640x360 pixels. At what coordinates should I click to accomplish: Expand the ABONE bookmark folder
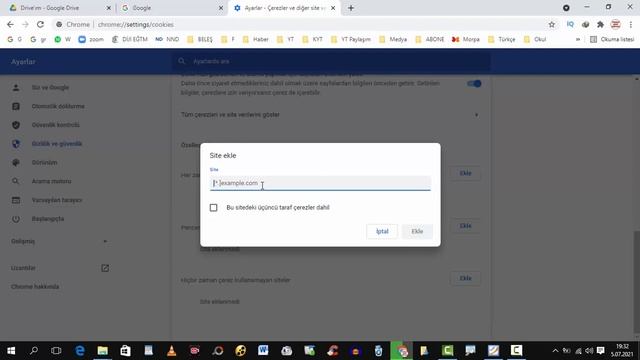pos(429,39)
